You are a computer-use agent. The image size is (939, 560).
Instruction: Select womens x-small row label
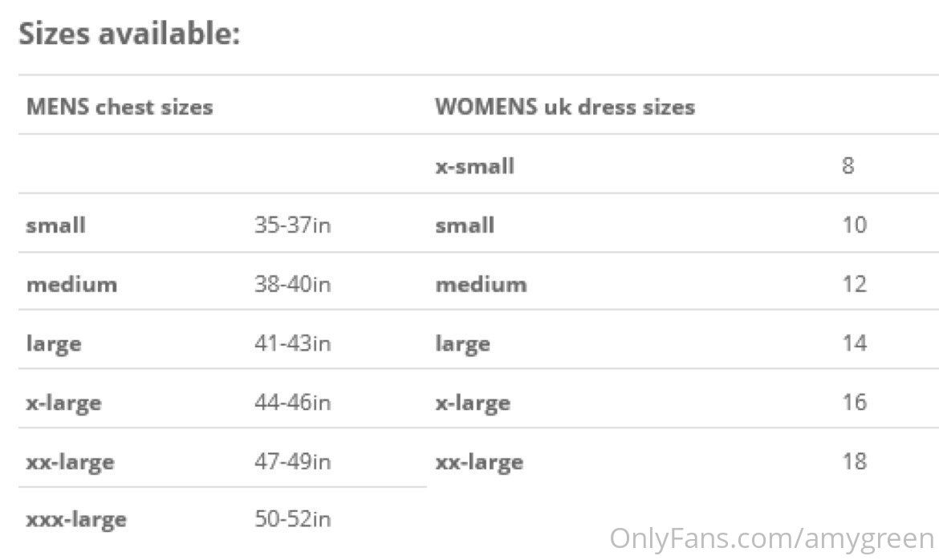pyautogui.click(x=475, y=166)
